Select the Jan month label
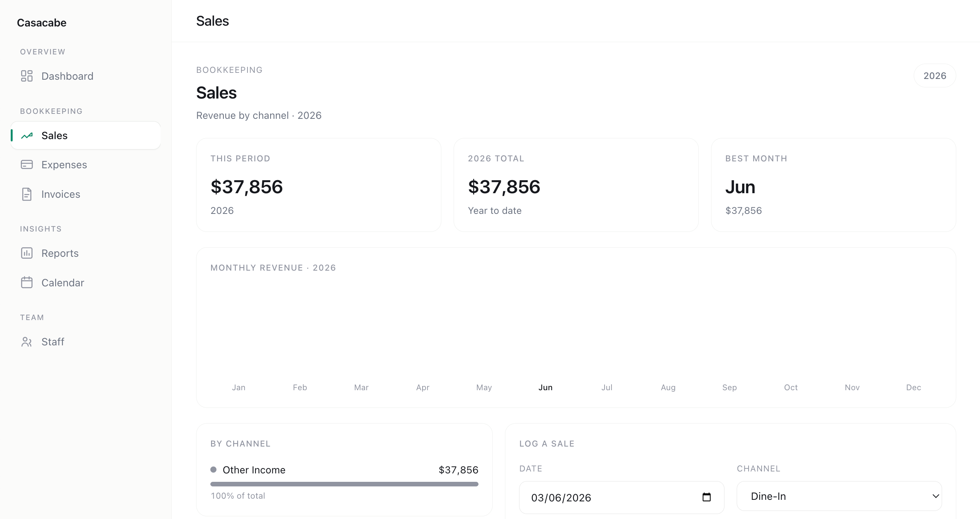 [239, 387]
